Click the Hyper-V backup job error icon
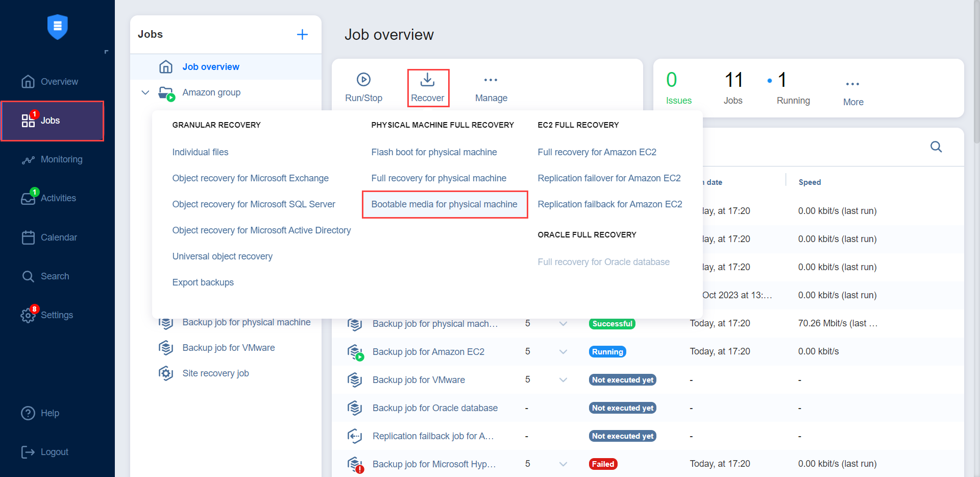This screenshot has width=980, height=477. pyautogui.click(x=355, y=465)
